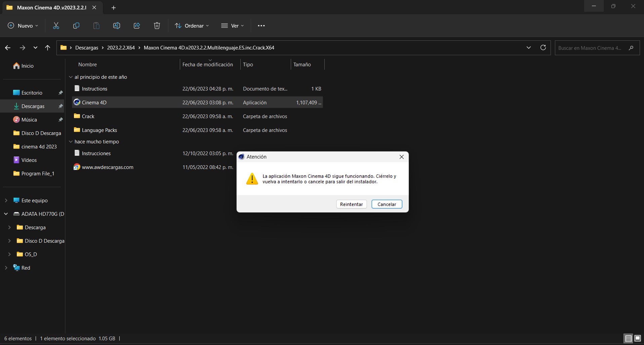Go back with the left arrow
The image size is (644, 345).
(x=8, y=48)
